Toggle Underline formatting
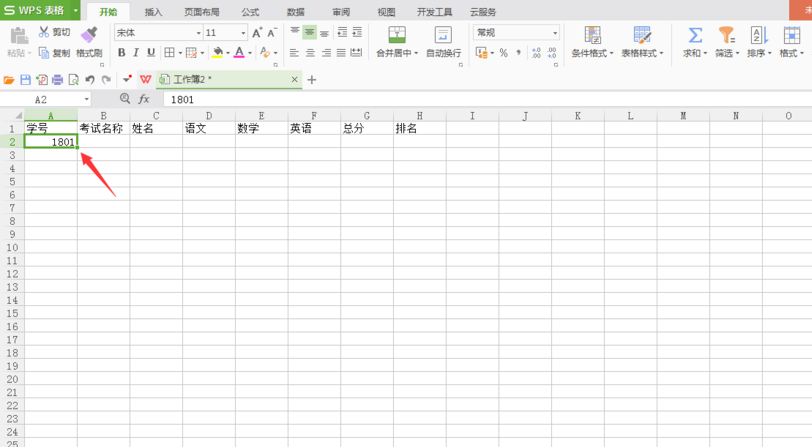The height and width of the screenshot is (447, 812). click(x=151, y=53)
